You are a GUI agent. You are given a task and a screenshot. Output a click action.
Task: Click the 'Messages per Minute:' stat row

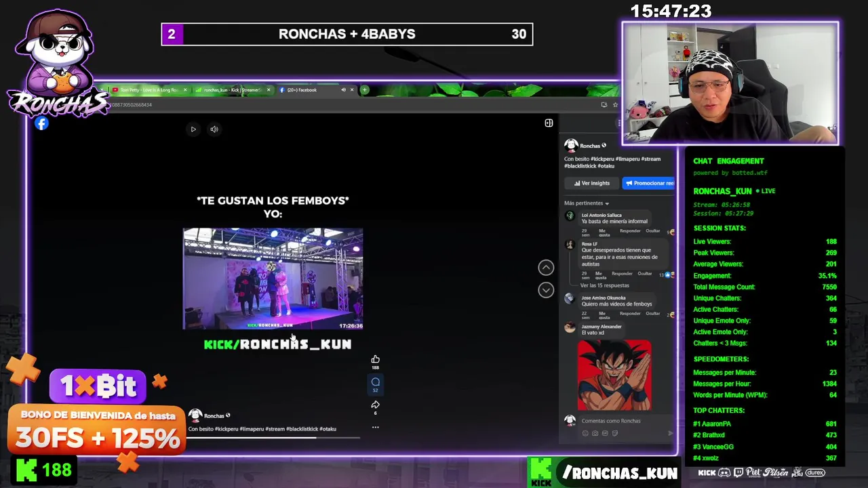[765, 372]
